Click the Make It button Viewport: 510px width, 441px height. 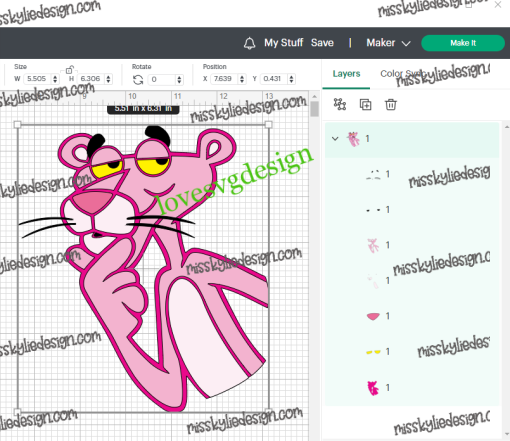tap(463, 43)
